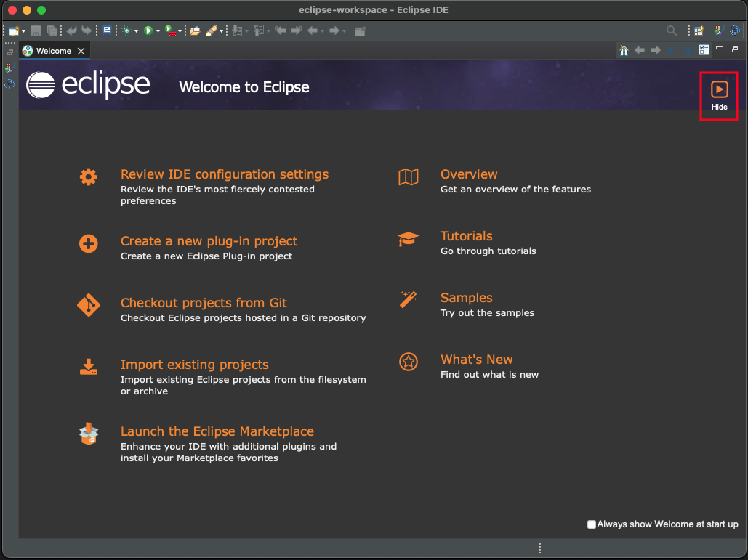The height and width of the screenshot is (560, 748).
Task: Switch to the Plug-in Development perspective at top right
Action: [x=719, y=31]
